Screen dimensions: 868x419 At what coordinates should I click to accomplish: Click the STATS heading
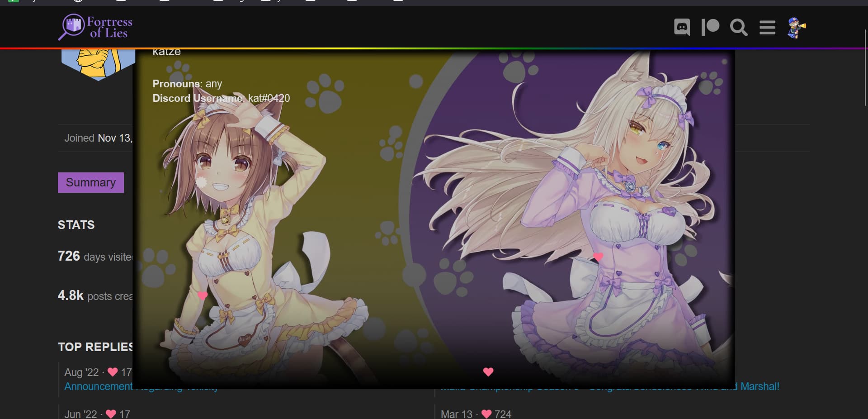pyautogui.click(x=76, y=225)
